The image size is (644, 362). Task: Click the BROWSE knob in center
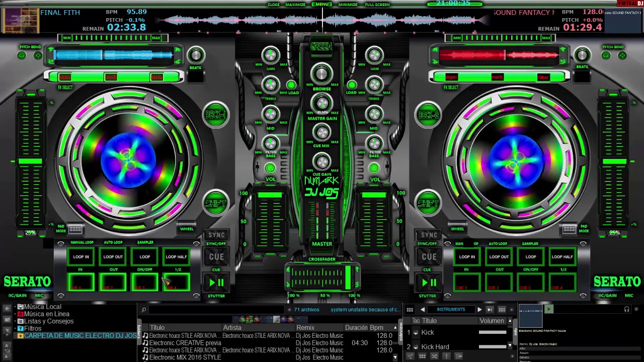click(x=321, y=73)
